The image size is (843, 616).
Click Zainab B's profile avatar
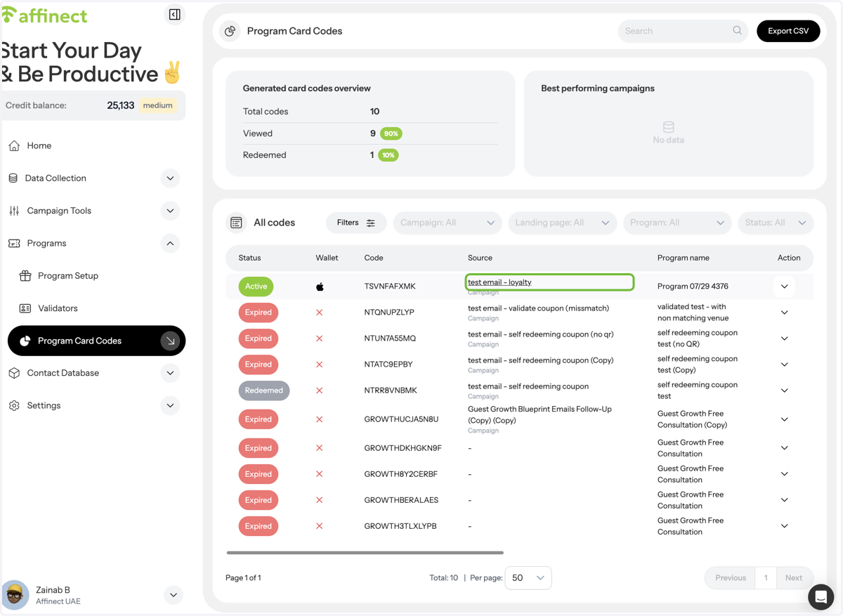[15, 595]
